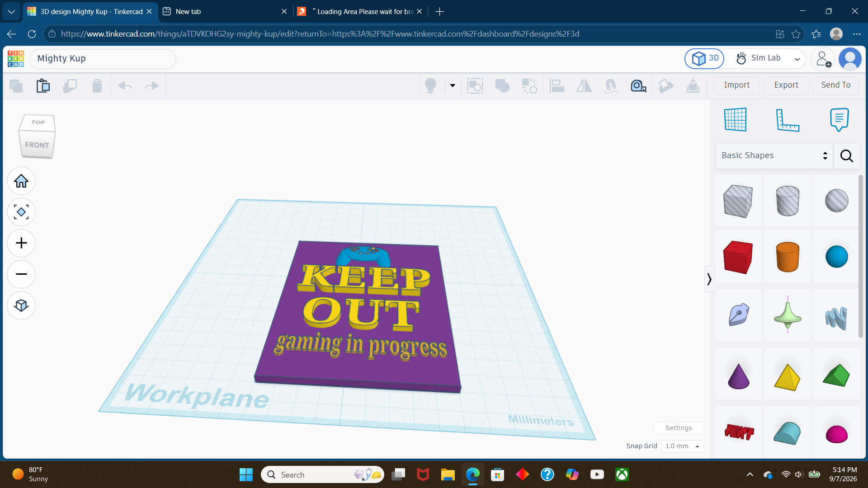Click the Import button

[736, 85]
